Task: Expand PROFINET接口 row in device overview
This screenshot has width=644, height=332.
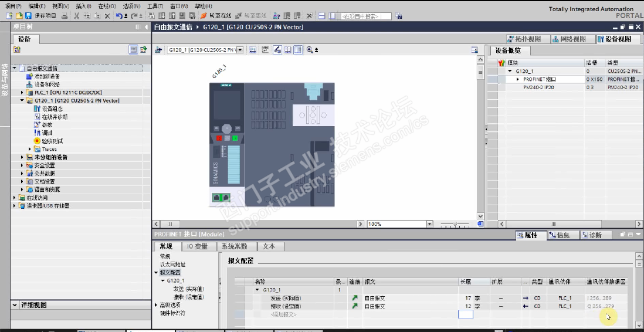Action: 517,79
